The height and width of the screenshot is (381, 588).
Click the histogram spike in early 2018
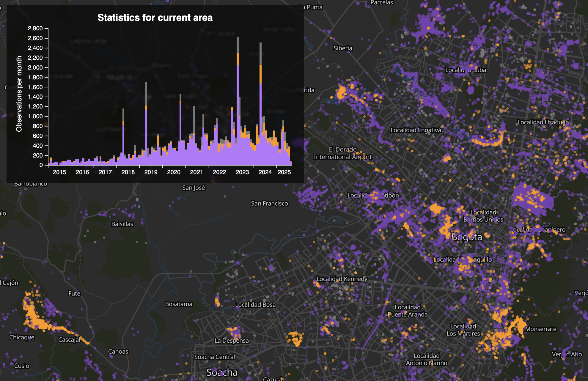coord(123,137)
